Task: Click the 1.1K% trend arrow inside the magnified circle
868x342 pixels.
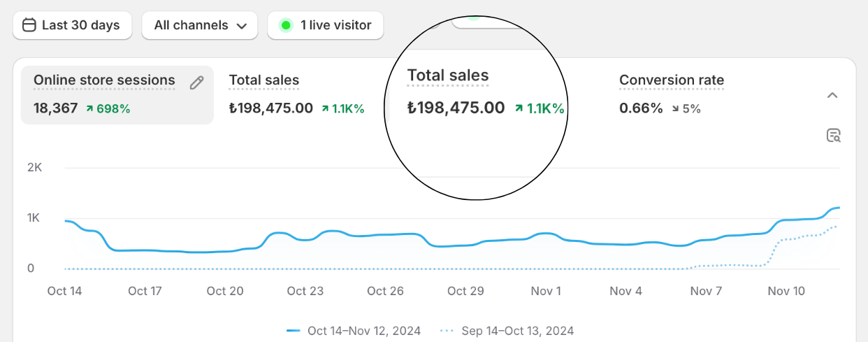Action: click(x=519, y=108)
